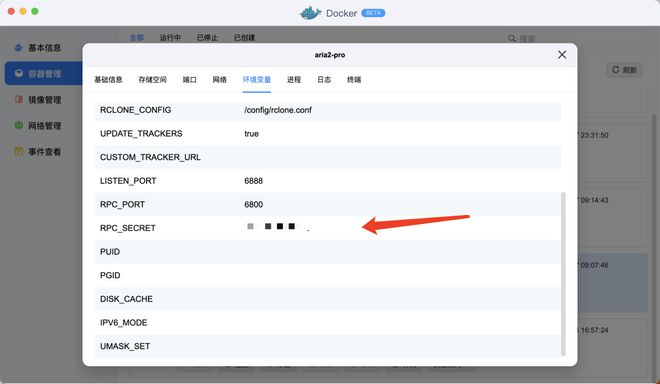Click the search magnifier icon
This screenshot has height=384, width=660.
(511, 38)
